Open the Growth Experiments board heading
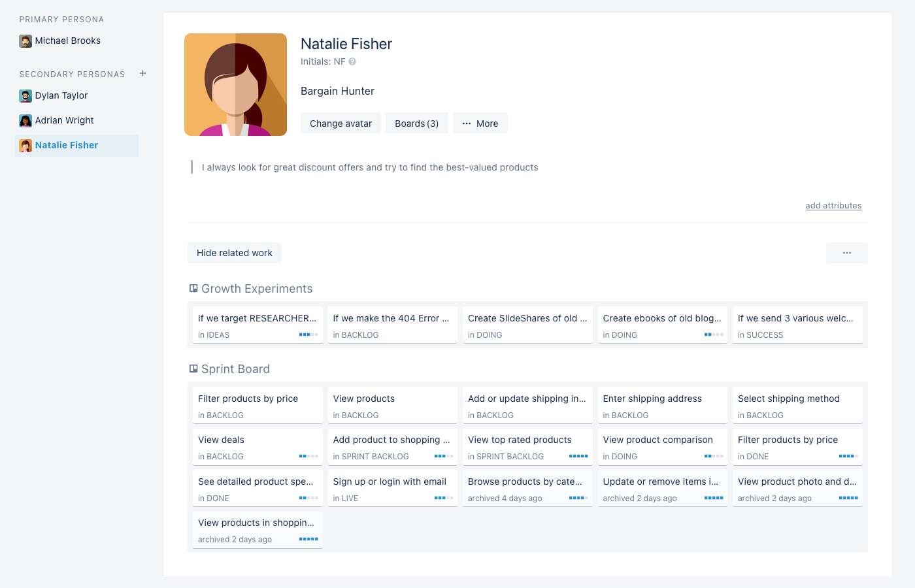Screen dimensions: 915x588 (x=257, y=289)
